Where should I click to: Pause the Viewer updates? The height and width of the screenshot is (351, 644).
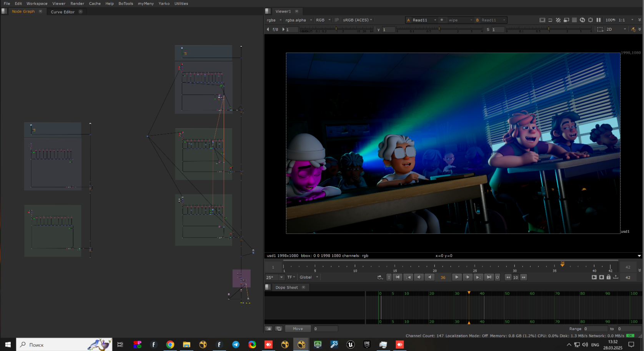(599, 20)
